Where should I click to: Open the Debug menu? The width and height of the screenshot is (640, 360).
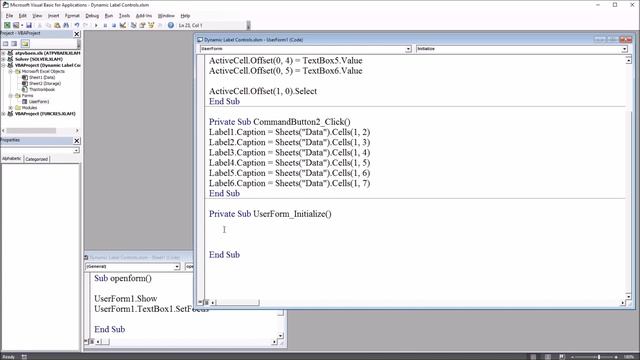point(92,16)
